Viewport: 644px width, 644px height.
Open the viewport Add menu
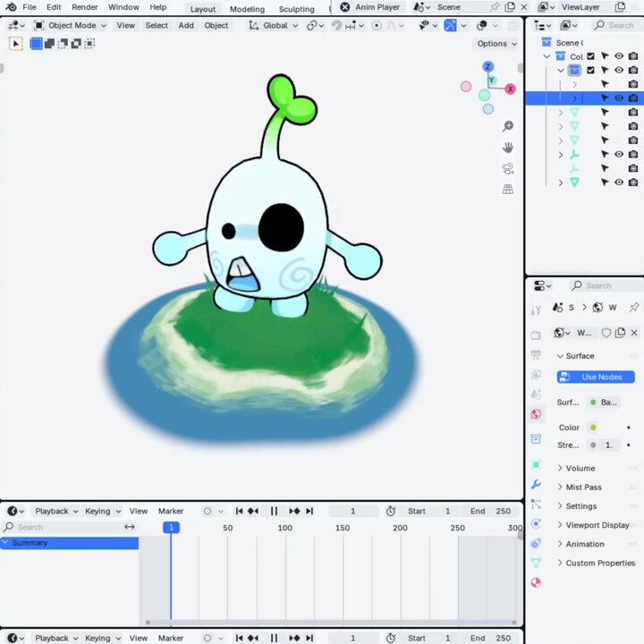[x=186, y=25]
